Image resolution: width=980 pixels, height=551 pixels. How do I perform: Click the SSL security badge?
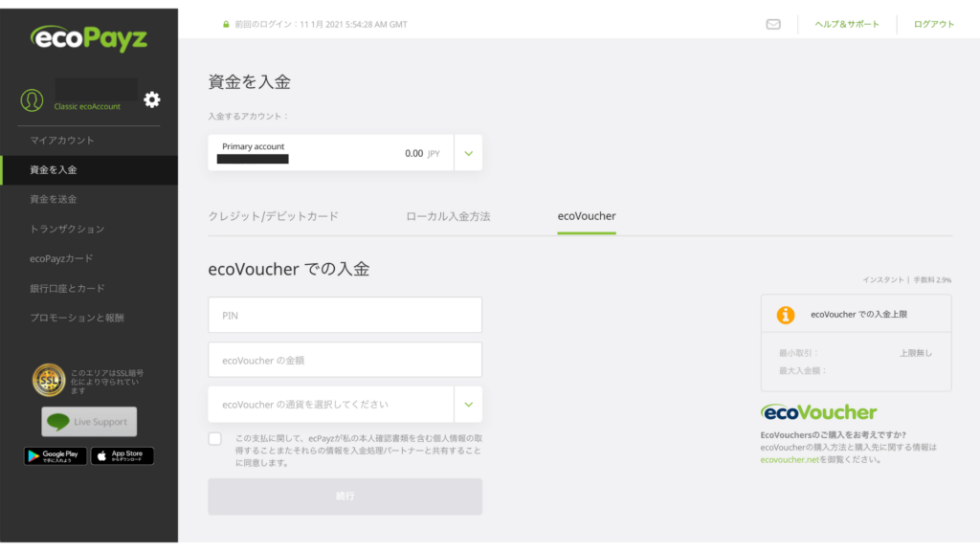[x=49, y=380]
